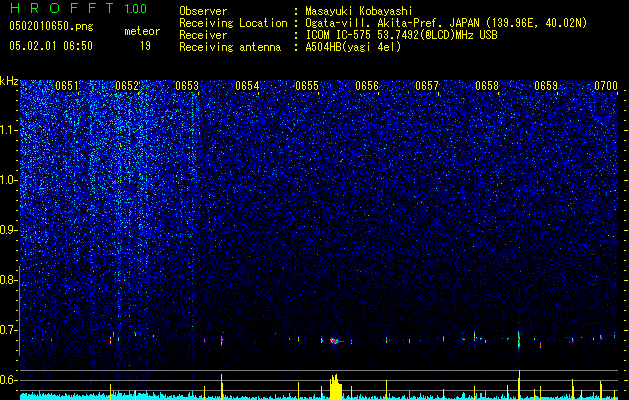The image size is (629, 400).
Task: Click the 1.0 kHz frequency label
Action: (x=9, y=180)
